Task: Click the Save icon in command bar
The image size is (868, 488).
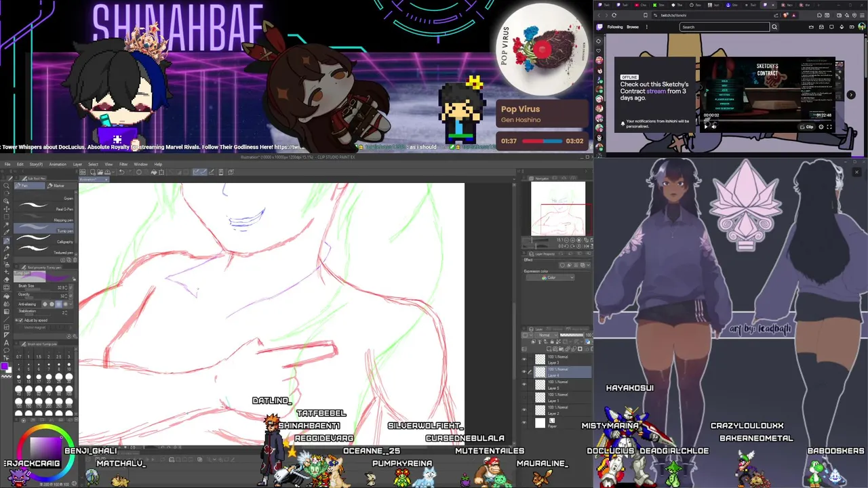Action: tap(107, 172)
